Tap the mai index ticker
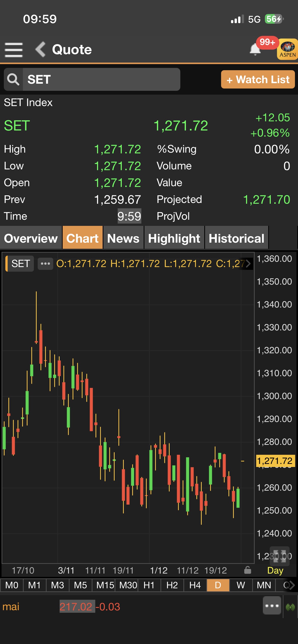Screen dimensions: 298x644 (x=11, y=607)
